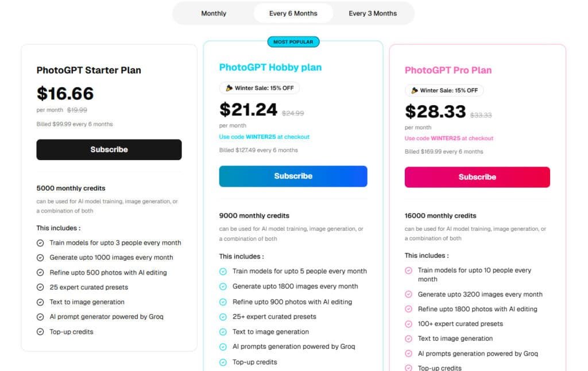Click the check icon next to "Train models for upto 3 people"

(x=40, y=243)
